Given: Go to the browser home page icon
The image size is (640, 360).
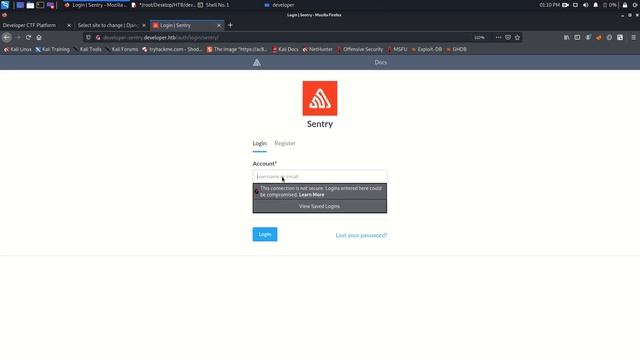Looking at the screenshot, I should 39,38.
